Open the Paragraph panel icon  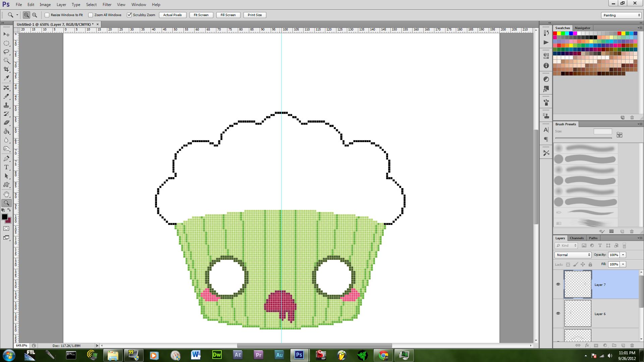point(546,139)
